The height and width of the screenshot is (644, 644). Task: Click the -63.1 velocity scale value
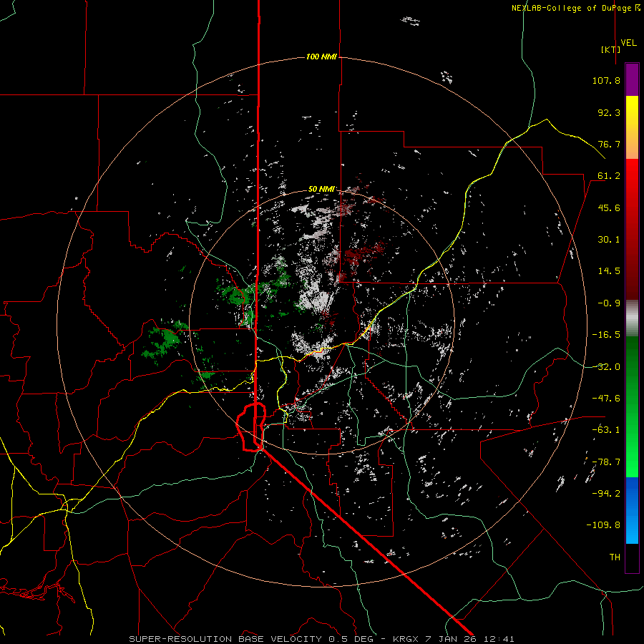click(x=606, y=430)
